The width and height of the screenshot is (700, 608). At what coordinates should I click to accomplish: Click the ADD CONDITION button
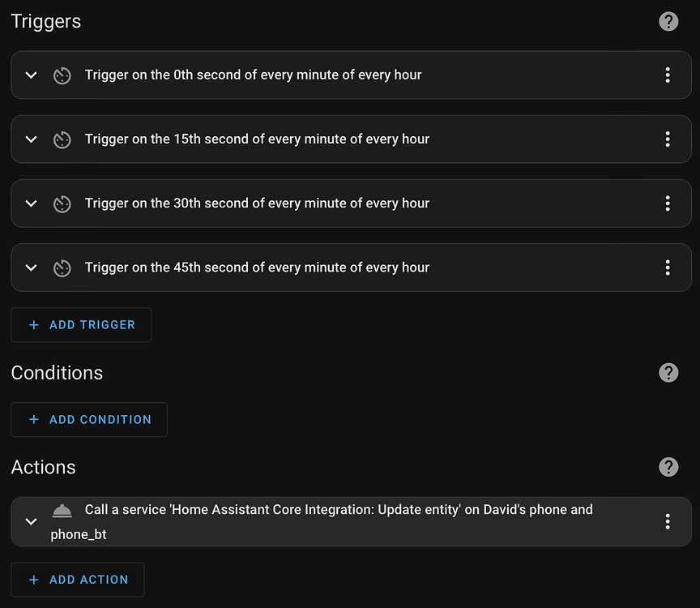(89, 419)
